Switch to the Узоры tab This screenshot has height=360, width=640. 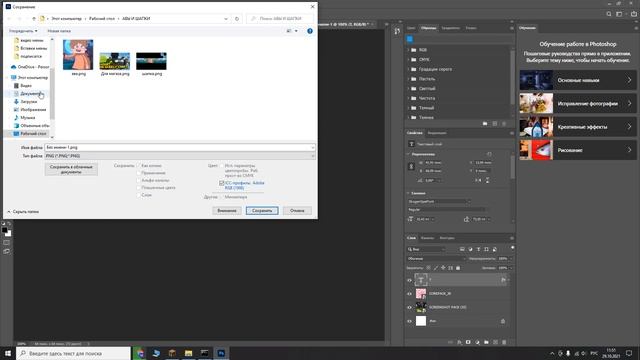pyautogui.click(x=471, y=28)
